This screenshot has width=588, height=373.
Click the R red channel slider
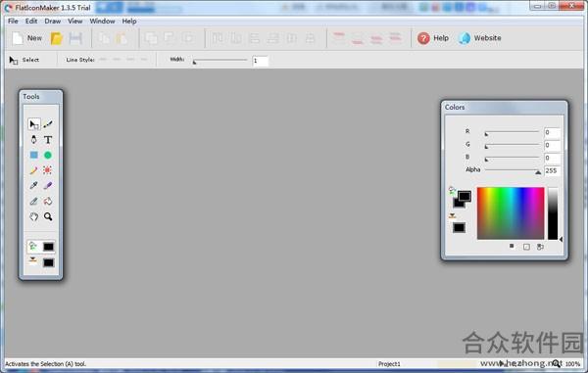512,132
